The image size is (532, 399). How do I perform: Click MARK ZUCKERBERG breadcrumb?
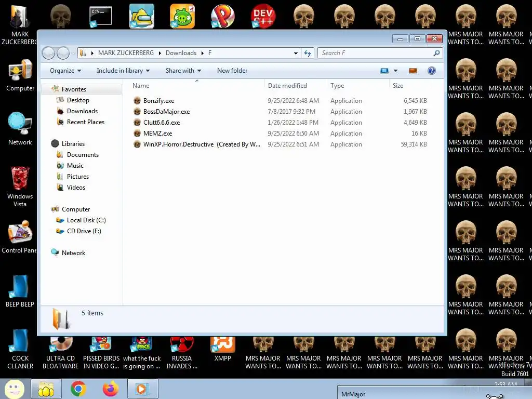tap(126, 53)
